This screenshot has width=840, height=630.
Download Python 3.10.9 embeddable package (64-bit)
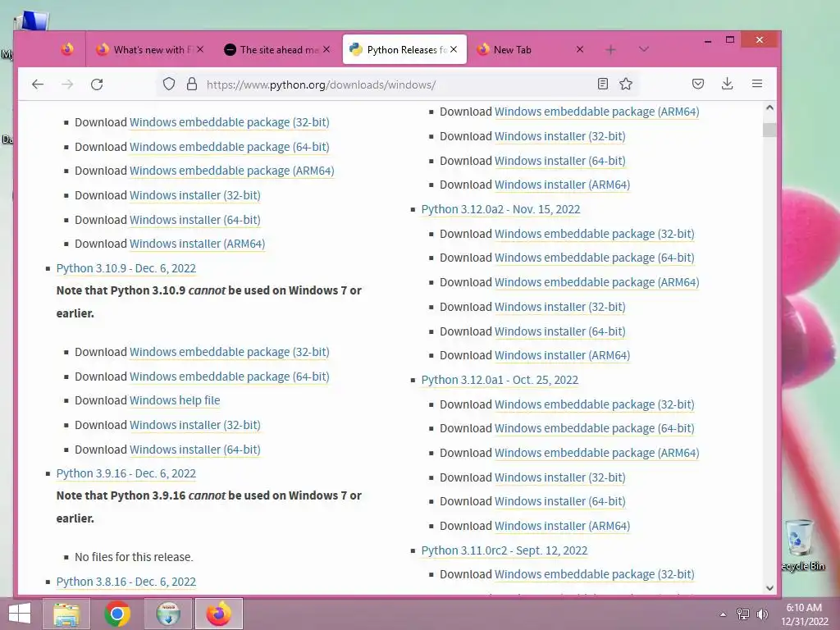tap(230, 377)
